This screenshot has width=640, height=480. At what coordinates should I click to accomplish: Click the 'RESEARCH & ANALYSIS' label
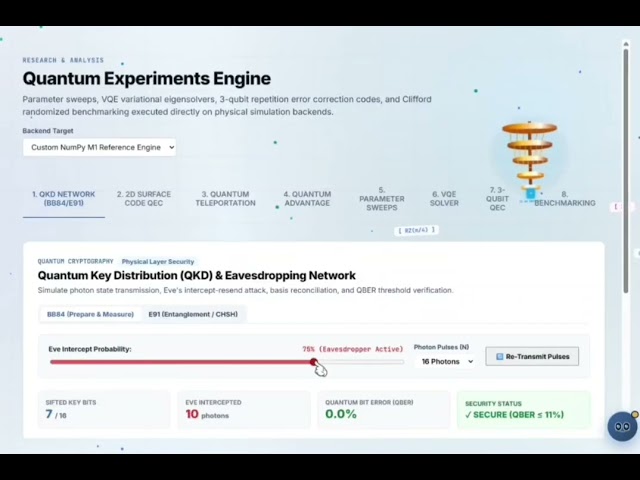63,60
